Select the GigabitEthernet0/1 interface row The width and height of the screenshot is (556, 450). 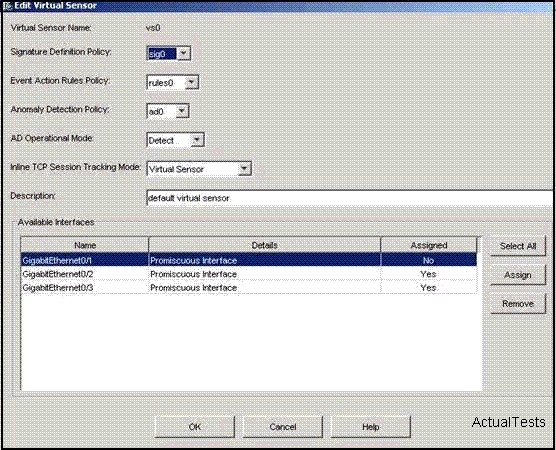(249, 260)
